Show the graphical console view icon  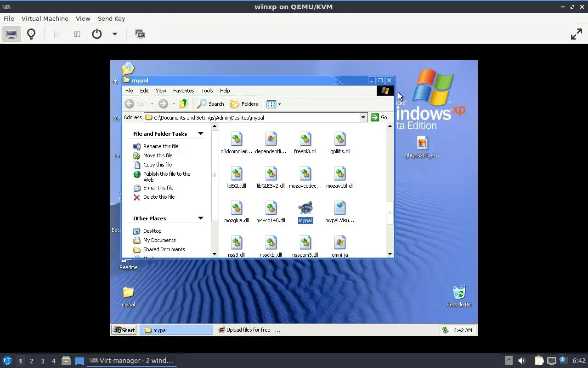click(11, 34)
